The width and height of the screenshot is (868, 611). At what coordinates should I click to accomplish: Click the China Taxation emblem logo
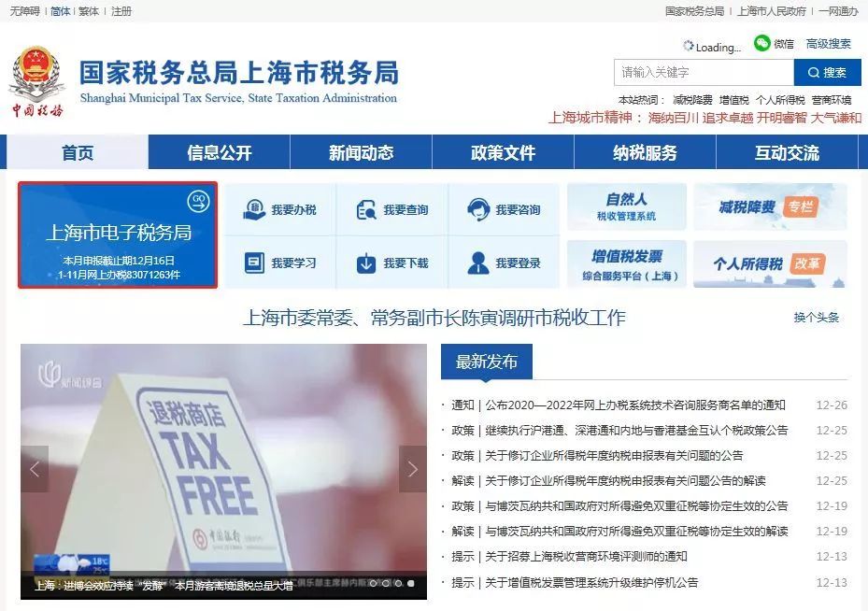(37, 80)
